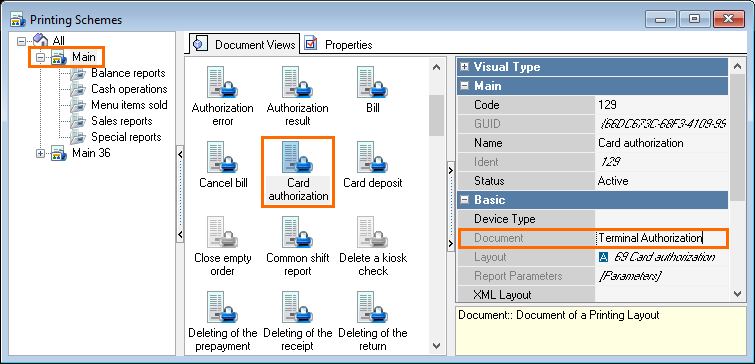Select the Common shift report icon
The width and height of the screenshot is (755, 364).
coord(298,232)
